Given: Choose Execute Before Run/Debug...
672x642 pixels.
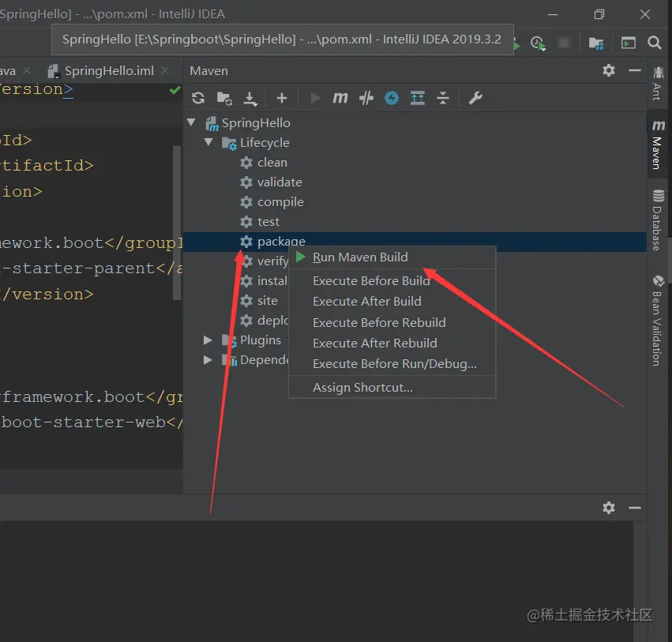Looking at the screenshot, I should pyautogui.click(x=392, y=363).
